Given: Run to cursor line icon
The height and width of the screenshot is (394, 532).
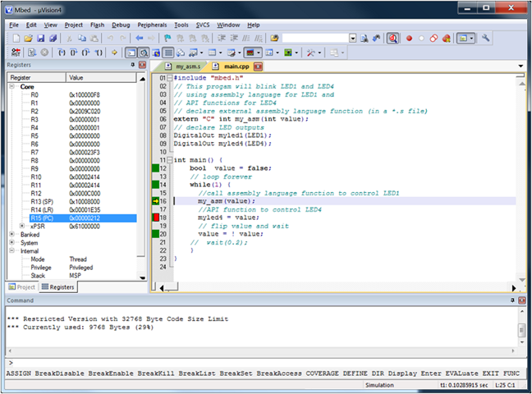Looking at the screenshot, I should click(x=99, y=53).
